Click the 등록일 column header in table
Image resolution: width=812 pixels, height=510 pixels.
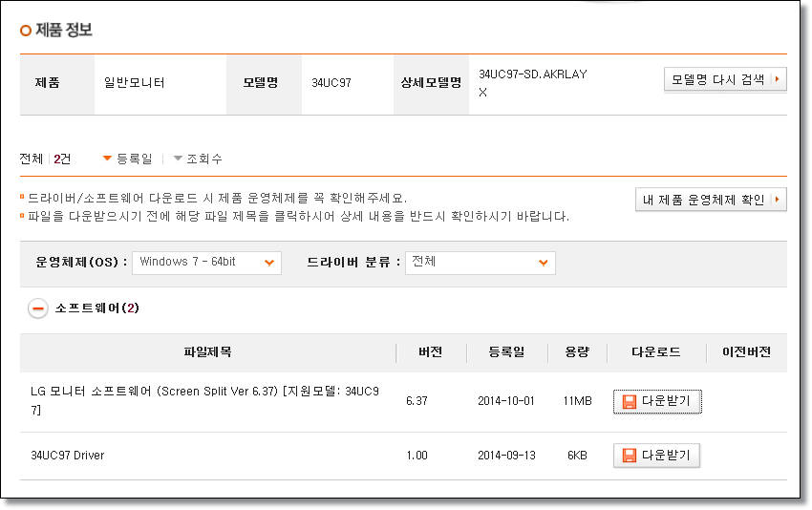tap(506, 352)
